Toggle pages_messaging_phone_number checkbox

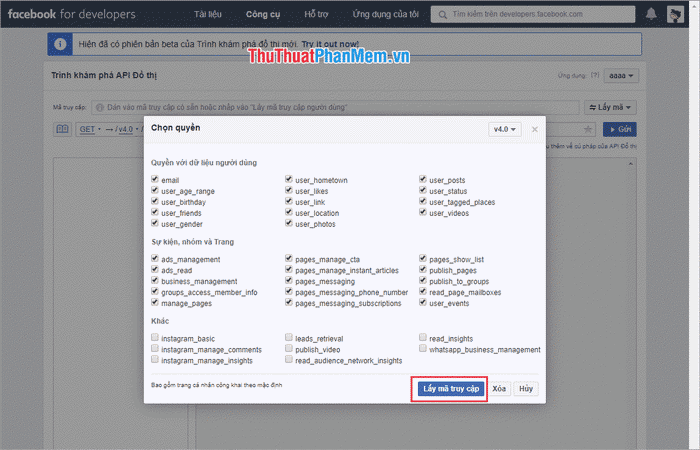289,291
